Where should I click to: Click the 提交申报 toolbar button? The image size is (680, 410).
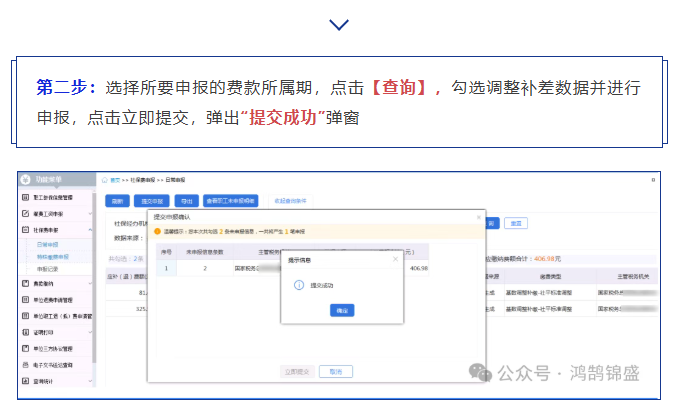[x=153, y=200]
